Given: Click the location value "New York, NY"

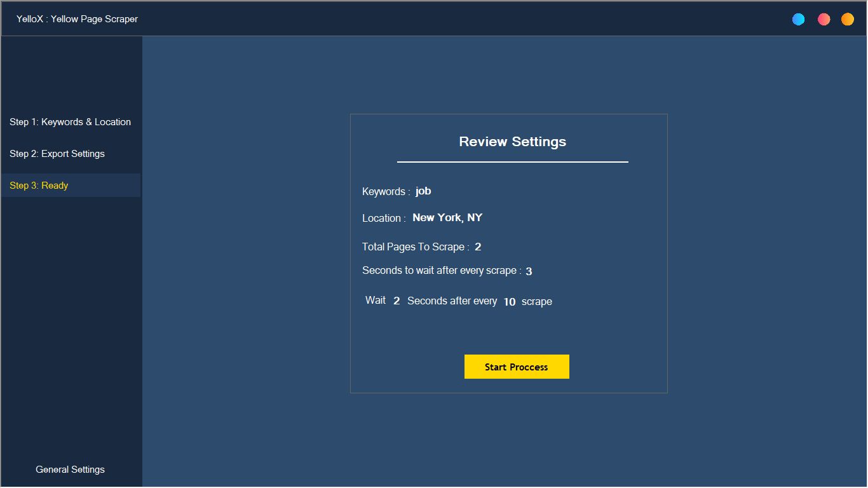Looking at the screenshot, I should click(447, 217).
